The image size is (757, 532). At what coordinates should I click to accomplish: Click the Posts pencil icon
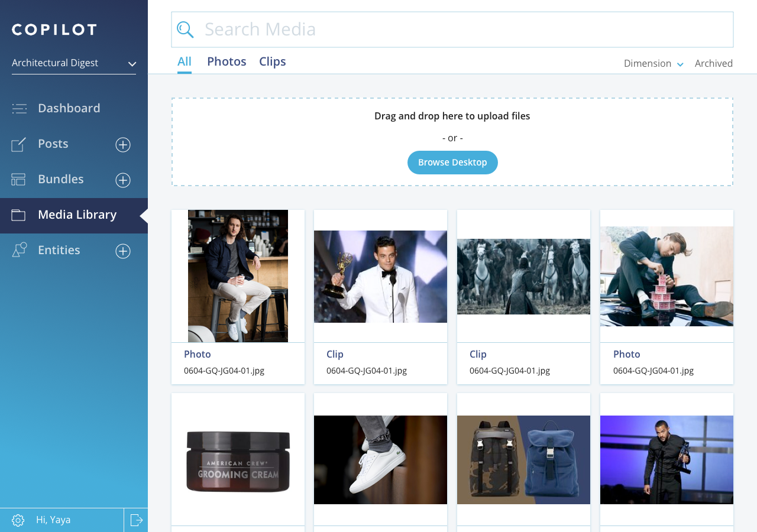pos(19,144)
